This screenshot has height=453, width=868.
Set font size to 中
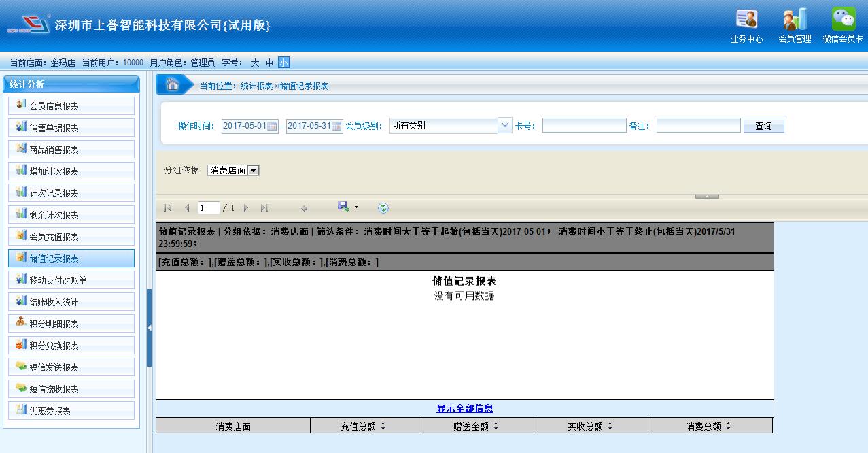269,63
